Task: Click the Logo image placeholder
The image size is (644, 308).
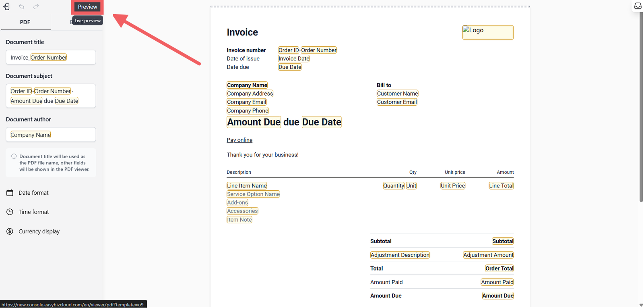Action: (x=488, y=32)
